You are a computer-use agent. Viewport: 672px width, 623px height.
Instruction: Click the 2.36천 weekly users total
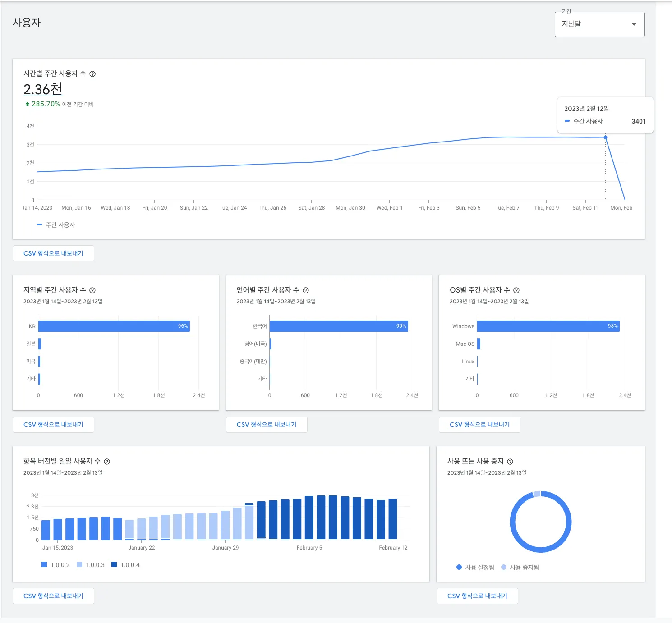(43, 89)
